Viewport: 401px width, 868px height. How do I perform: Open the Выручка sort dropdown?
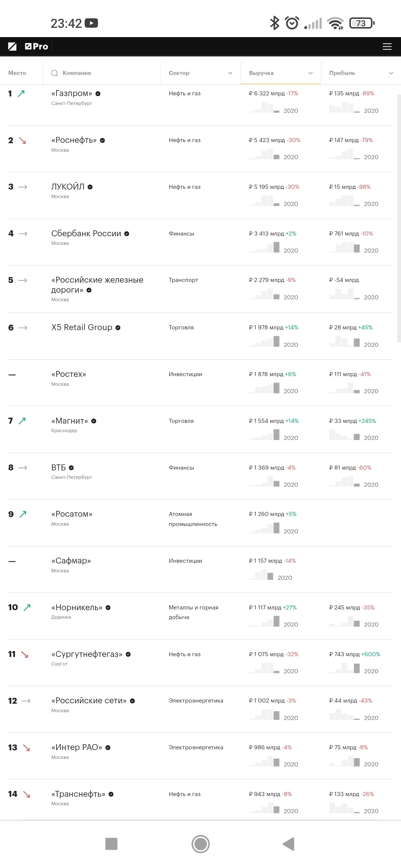coord(310,73)
